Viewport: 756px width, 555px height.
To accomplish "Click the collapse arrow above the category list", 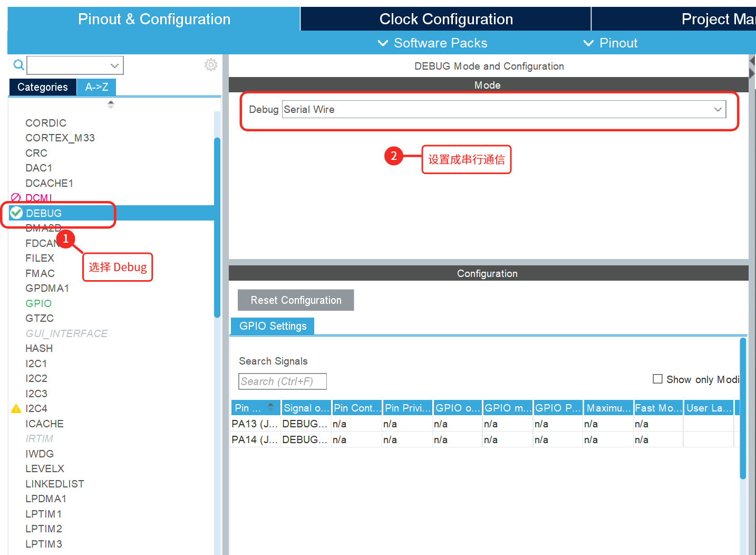I will pos(111,104).
